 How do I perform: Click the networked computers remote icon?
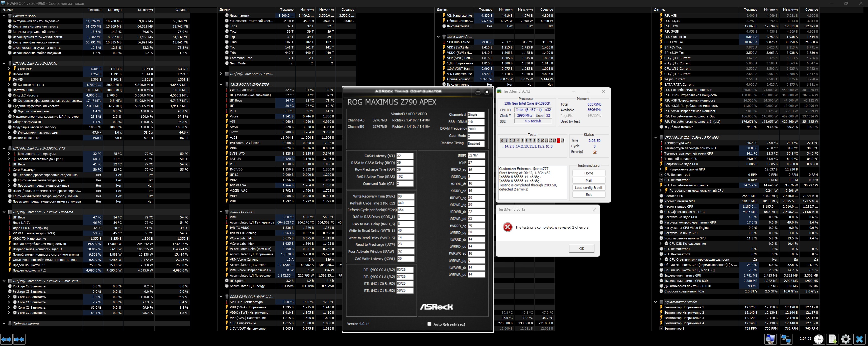coord(786,339)
